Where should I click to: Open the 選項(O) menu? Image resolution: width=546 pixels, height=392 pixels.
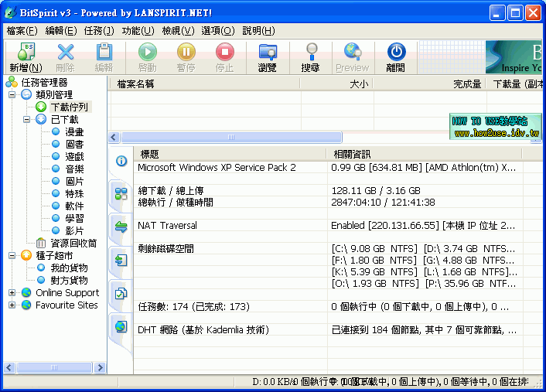click(x=218, y=31)
